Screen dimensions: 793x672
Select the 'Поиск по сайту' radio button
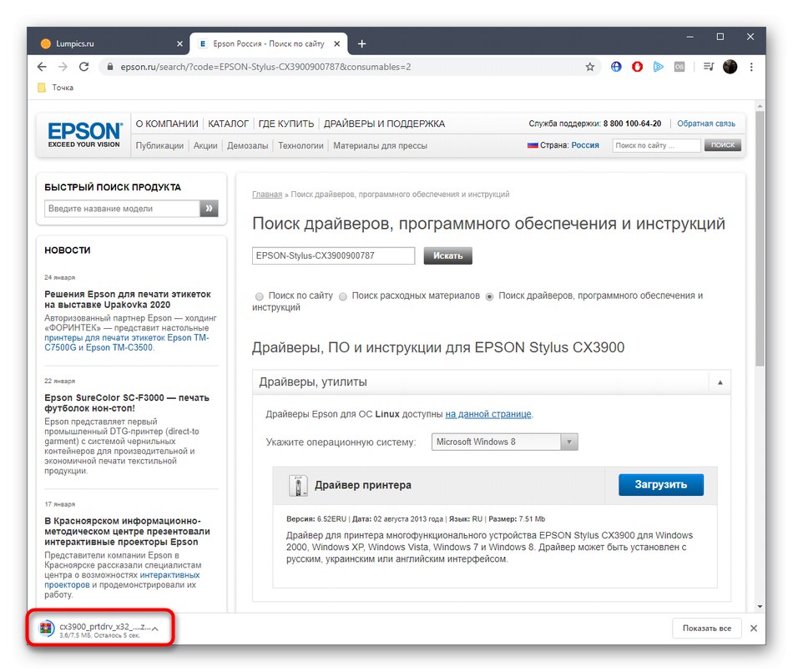[x=259, y=296]
